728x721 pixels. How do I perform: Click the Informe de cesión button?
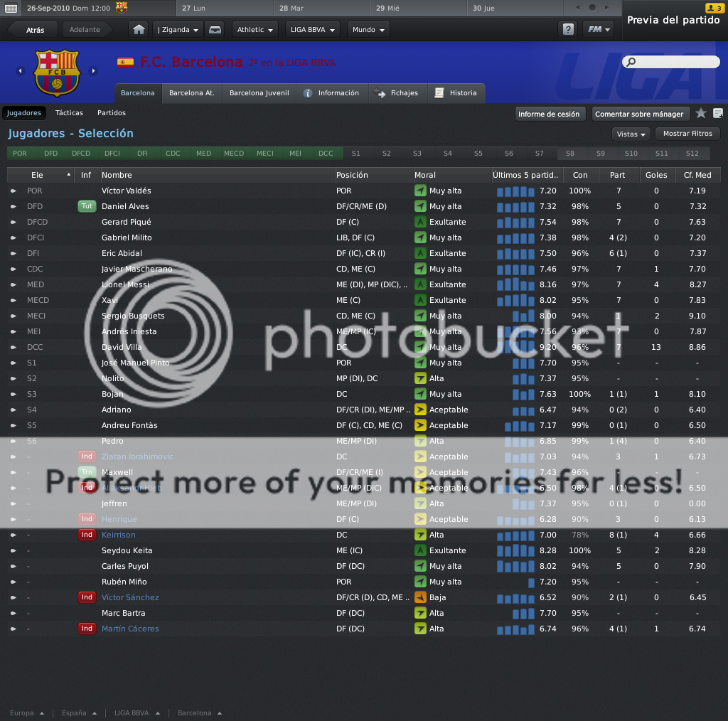coord(550,114)
